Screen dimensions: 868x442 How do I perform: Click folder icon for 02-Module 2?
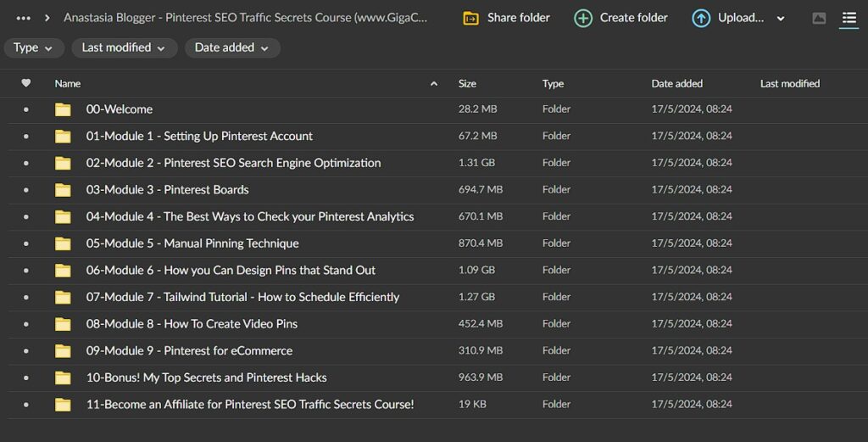pos(63,163)
